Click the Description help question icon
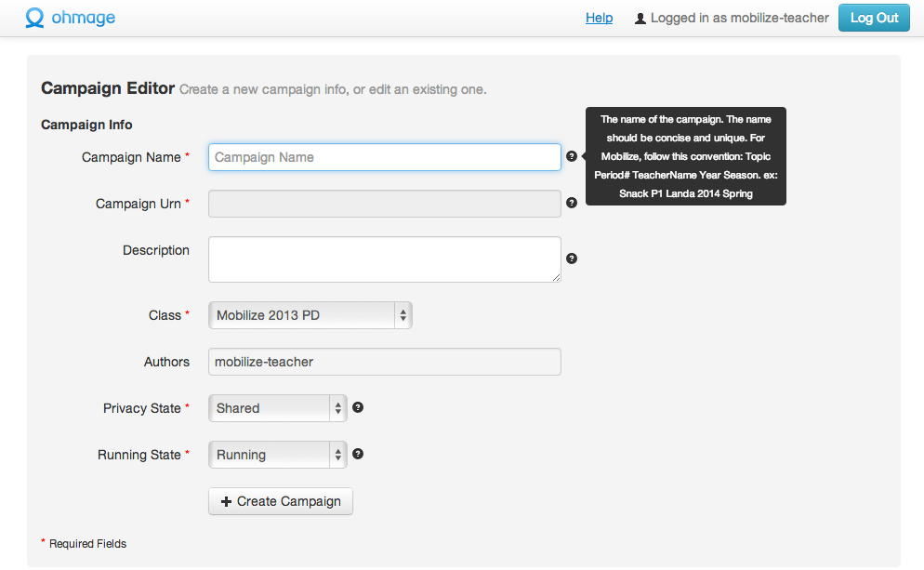 [572, 258]
